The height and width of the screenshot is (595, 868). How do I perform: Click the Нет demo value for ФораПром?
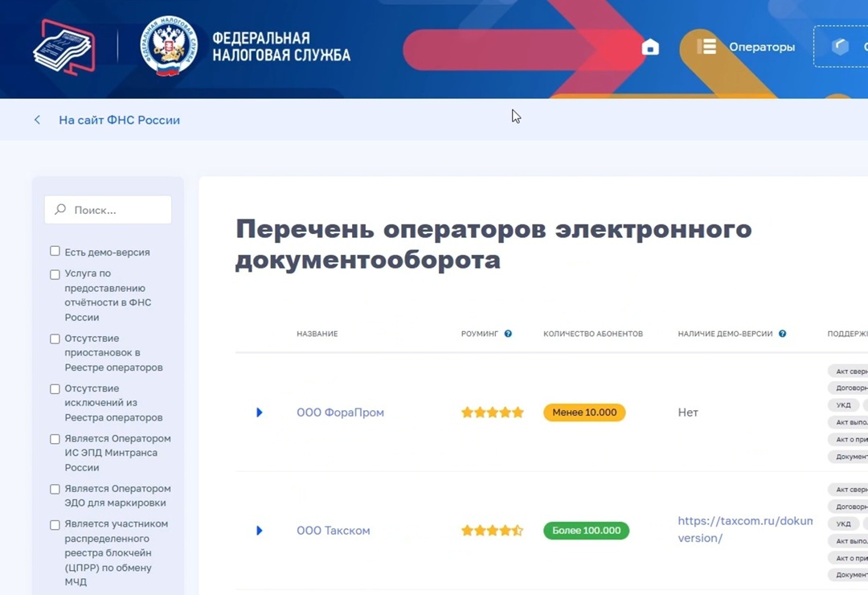[688, 412]
